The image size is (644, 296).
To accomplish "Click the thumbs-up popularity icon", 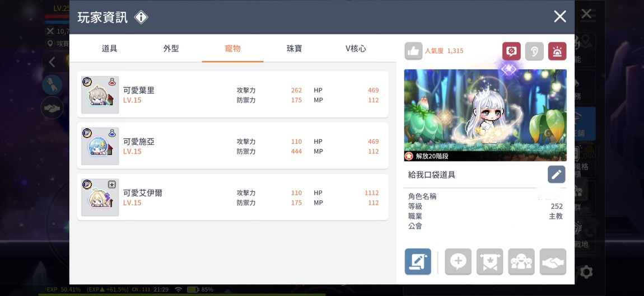I will 413,51.
